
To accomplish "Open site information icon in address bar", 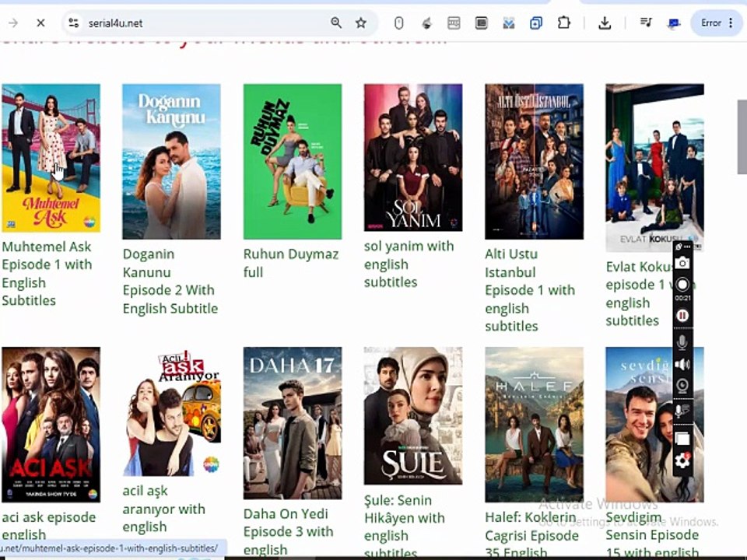I will click(x=73, y=23).
